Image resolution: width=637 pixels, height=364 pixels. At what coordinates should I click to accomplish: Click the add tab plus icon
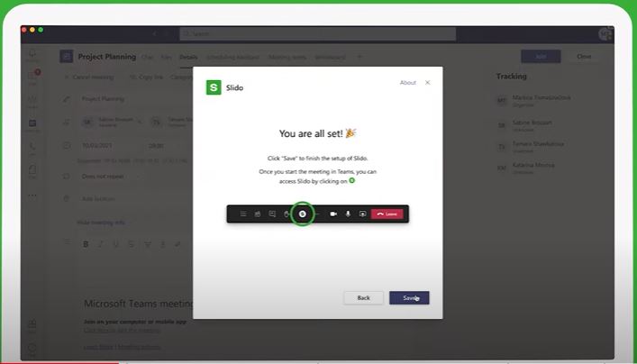(x=359, y=57)
